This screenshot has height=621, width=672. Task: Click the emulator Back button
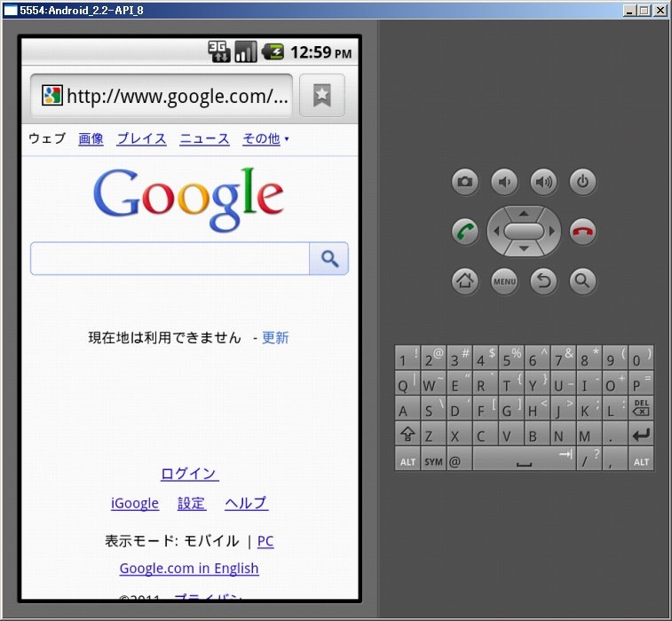coord(543,281)
